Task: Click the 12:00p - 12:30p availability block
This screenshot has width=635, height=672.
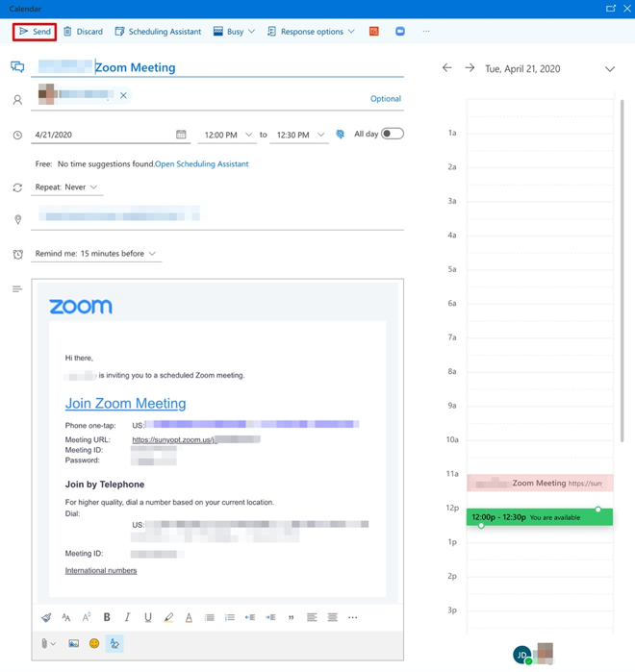Action: pyautogui.click(x=540, y=517)
